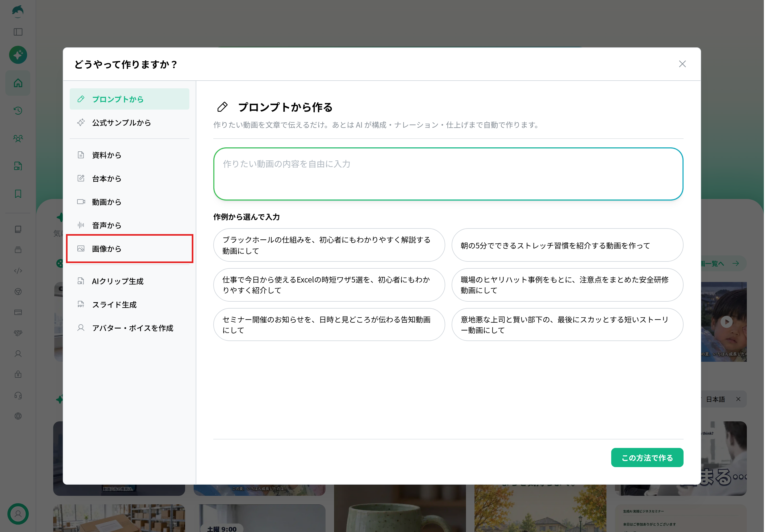This screenshot has width=766, height=532.
Task: Select the 資料から option
Action: [x=129, y=155]
